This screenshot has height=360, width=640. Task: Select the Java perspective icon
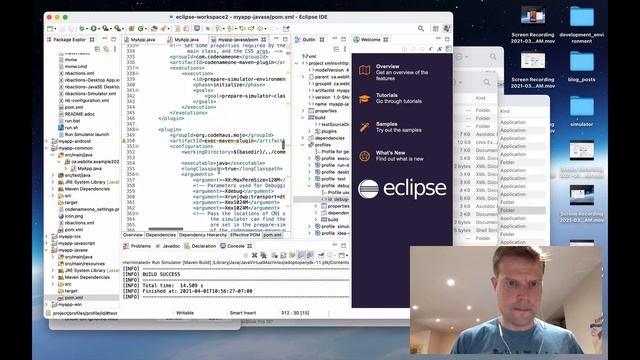tap(447, 29)
